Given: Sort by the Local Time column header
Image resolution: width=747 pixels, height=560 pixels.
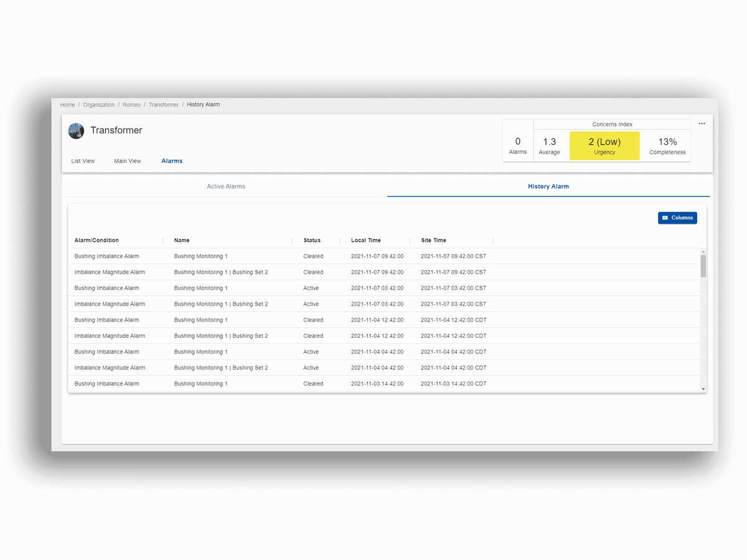Looking at the screenshot, I should pyautogui.click(x=366, y=240).
